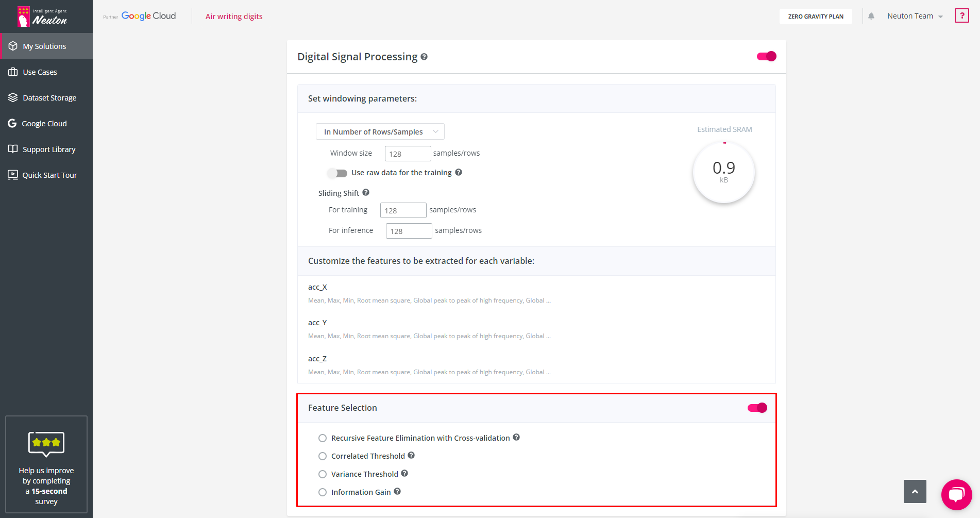Show help for Correlated Threshold
Screen dimensions: 980x518
coord(411,455)
